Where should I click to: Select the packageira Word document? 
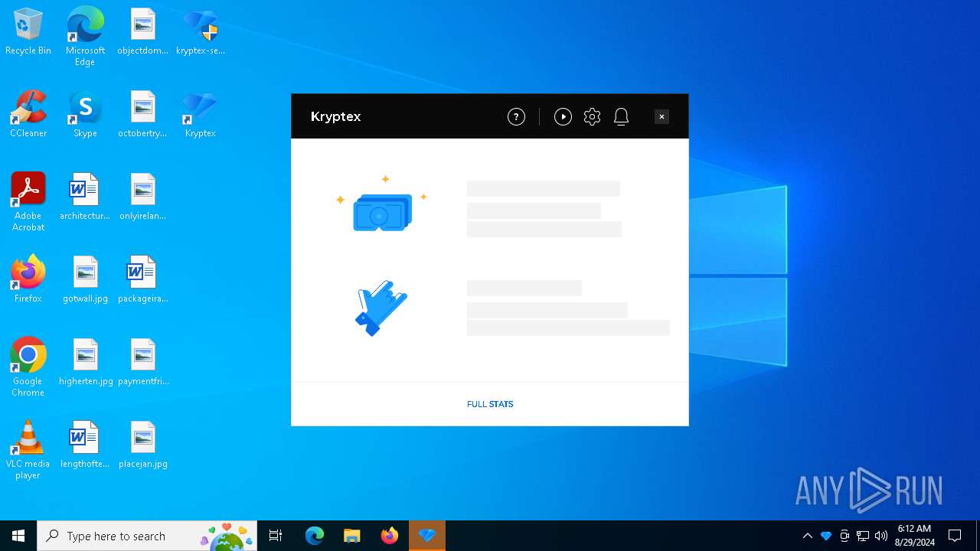tap(143, 280)
